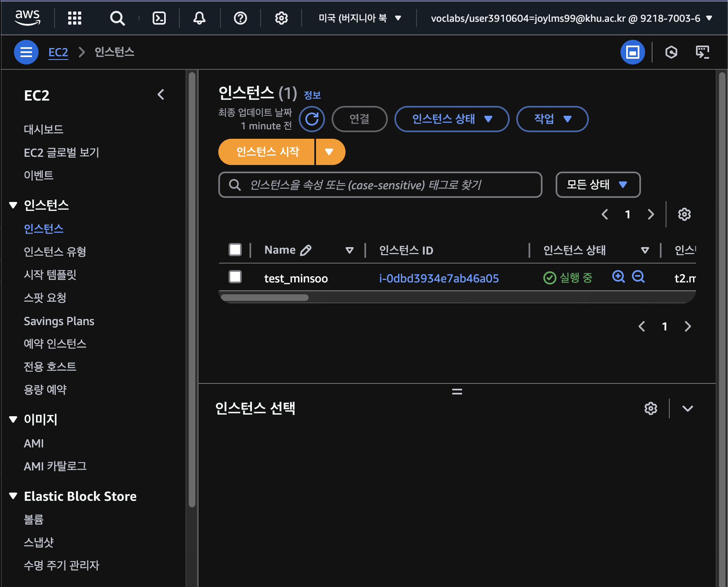Click the pencil edit icon beside Name

(306, 250)
